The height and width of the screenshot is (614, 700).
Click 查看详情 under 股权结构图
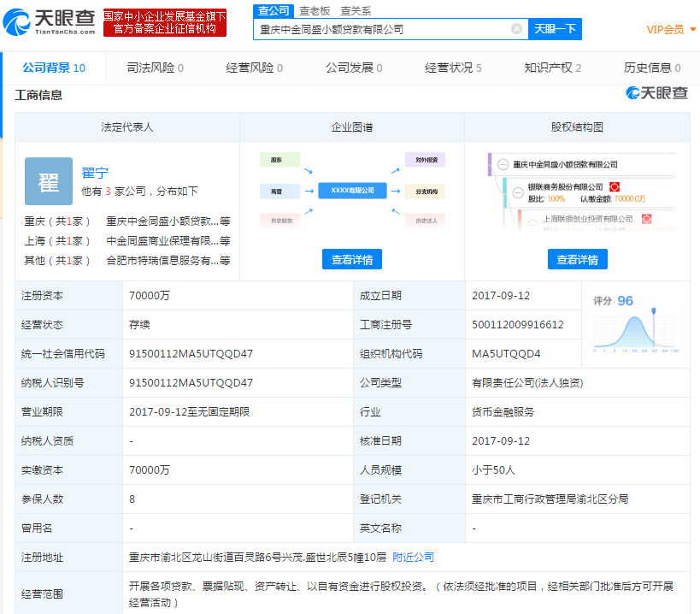click(577, 259)
